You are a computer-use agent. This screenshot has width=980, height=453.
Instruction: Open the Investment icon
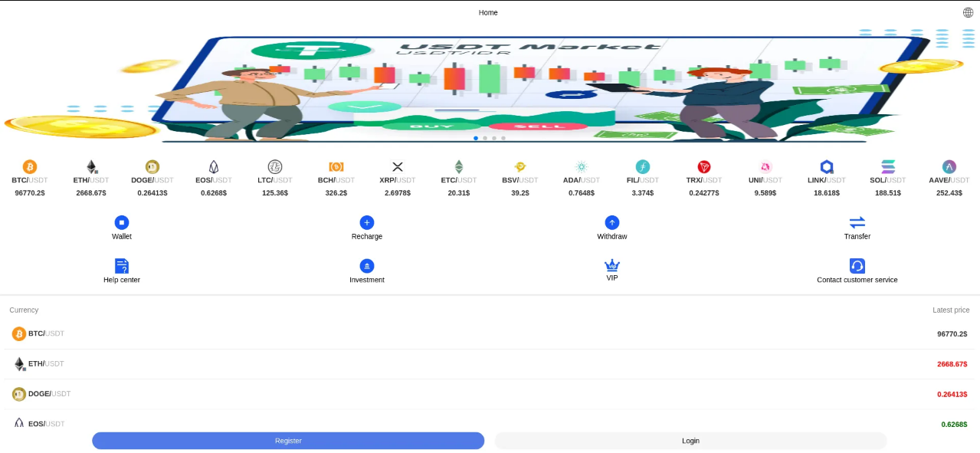pos(367,266)
